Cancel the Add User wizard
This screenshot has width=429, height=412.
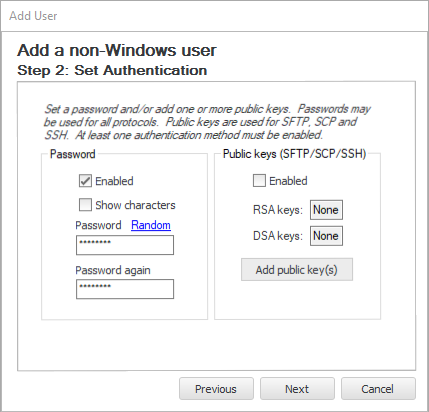click(378, 389)
